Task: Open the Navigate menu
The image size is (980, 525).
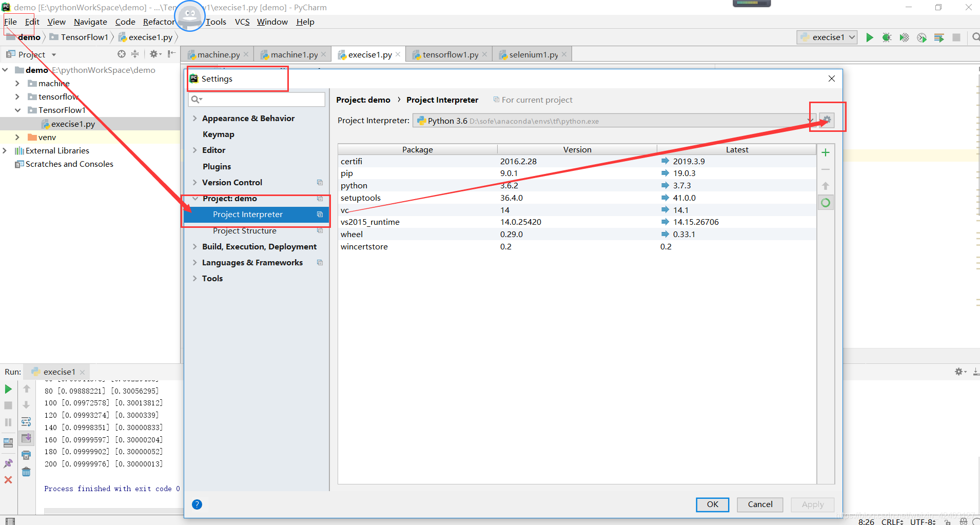Action: point(90,22)
